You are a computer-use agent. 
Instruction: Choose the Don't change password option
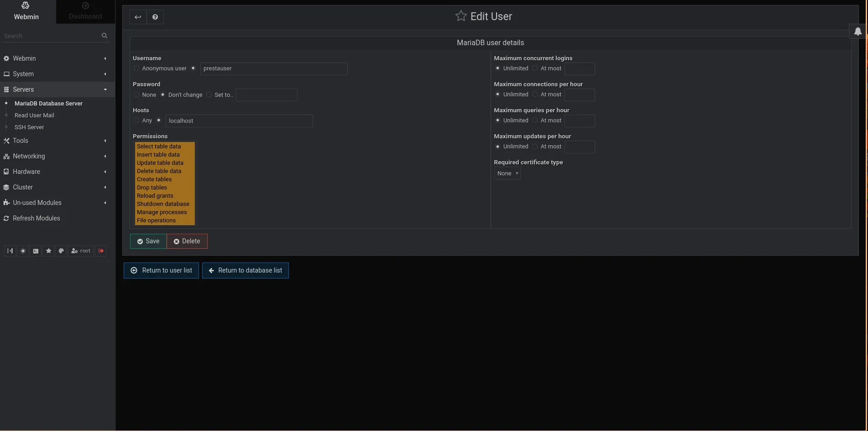point(162,95)
